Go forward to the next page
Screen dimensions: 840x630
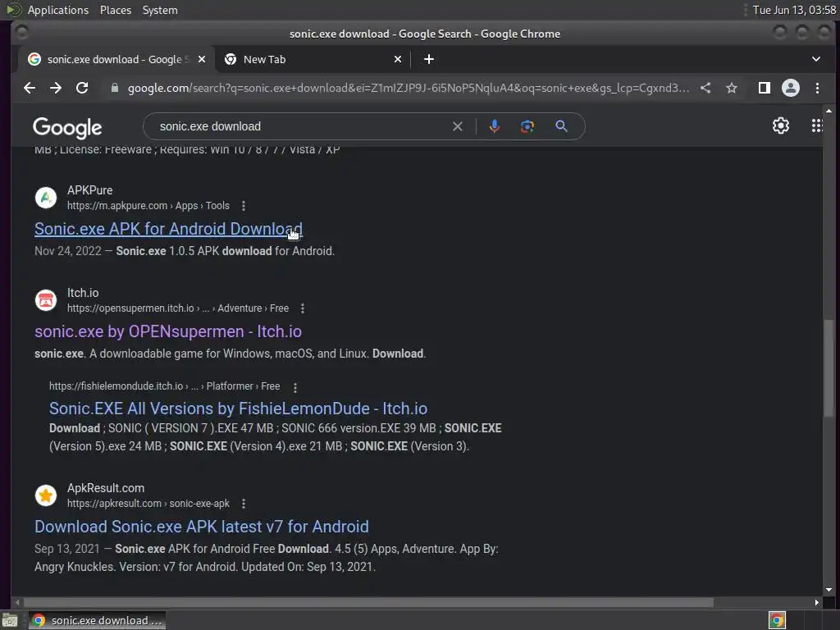click(56, 88)
